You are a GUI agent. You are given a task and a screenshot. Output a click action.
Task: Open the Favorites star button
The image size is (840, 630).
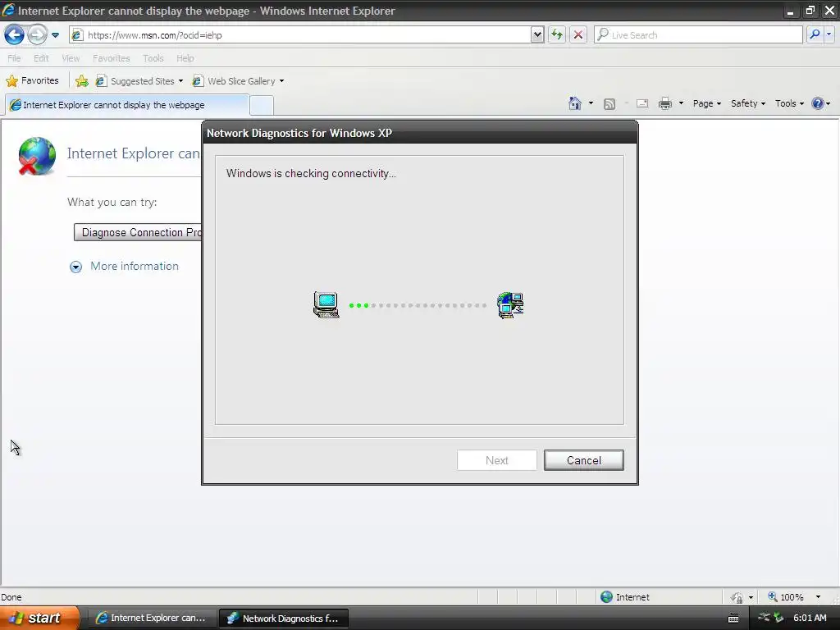[32, 81]
